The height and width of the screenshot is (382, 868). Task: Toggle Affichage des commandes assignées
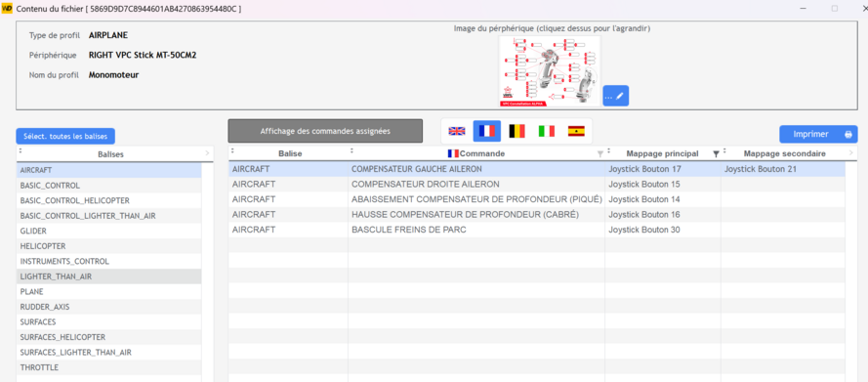(x=325, y=131)
